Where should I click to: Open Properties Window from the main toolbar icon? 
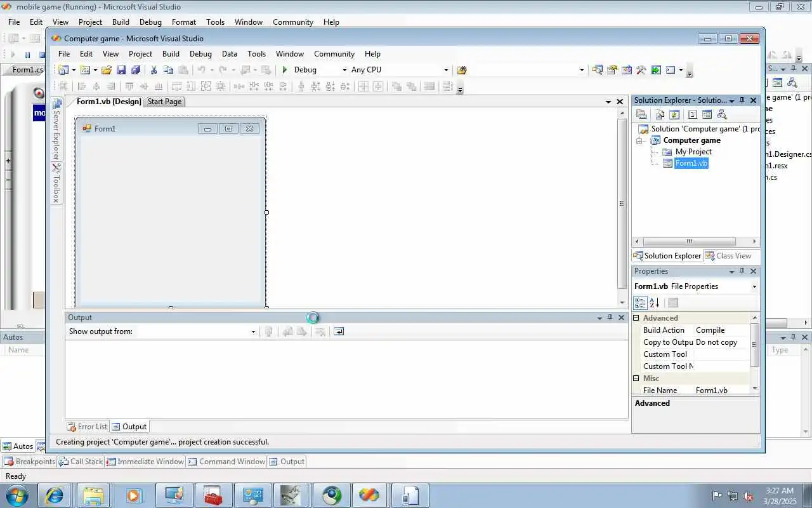[x=612, y=70]
